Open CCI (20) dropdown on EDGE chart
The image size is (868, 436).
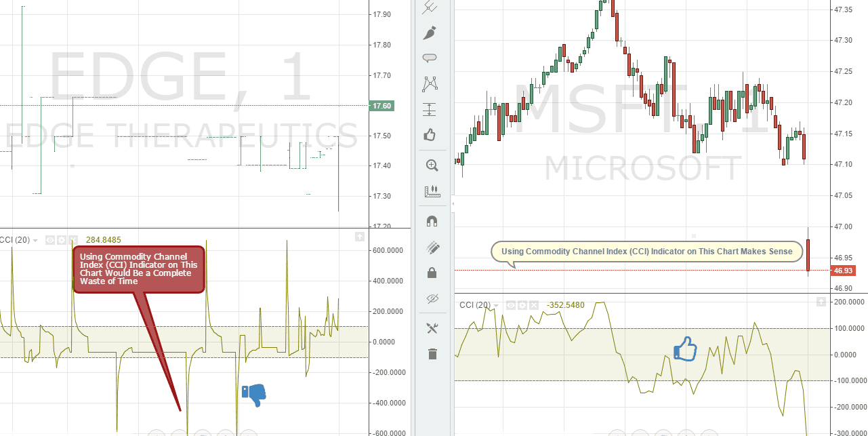[35, 240]
